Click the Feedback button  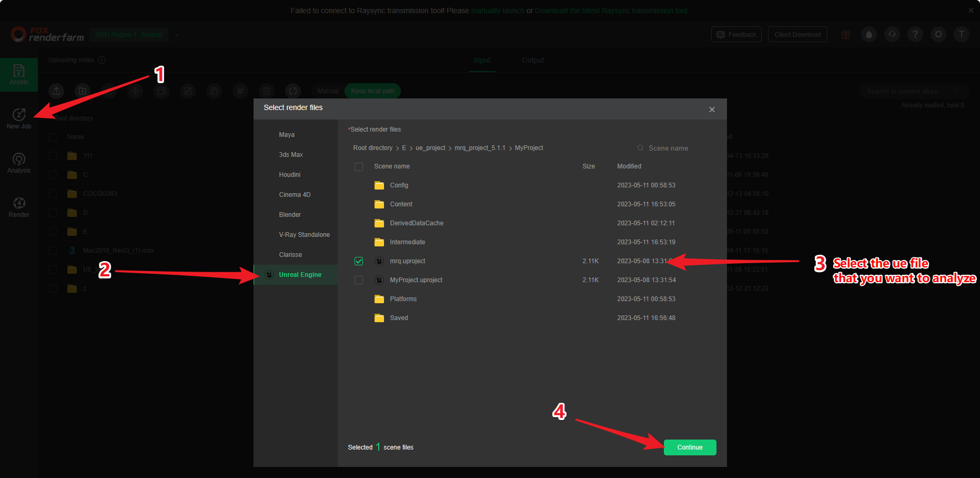pyautogui.click(x=736, y=35)
